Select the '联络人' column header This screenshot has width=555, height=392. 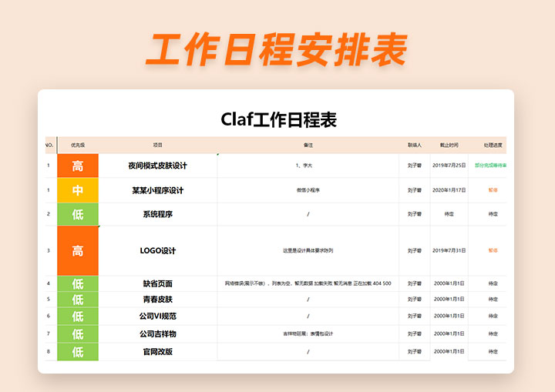415,145
